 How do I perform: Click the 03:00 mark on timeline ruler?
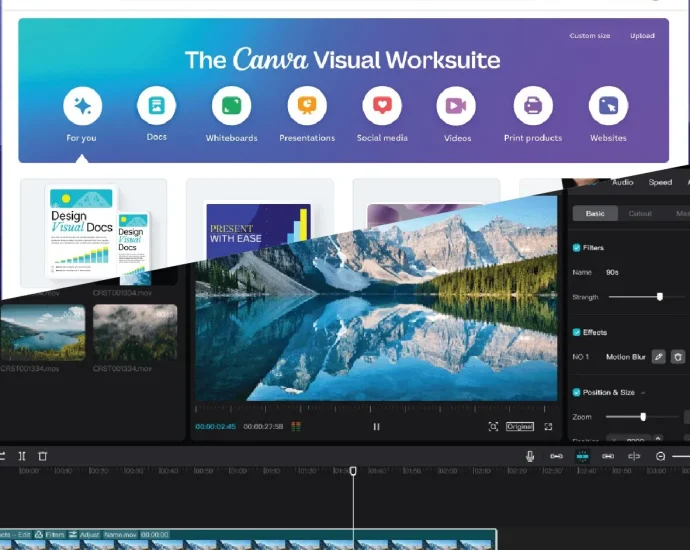click(657, 471)
